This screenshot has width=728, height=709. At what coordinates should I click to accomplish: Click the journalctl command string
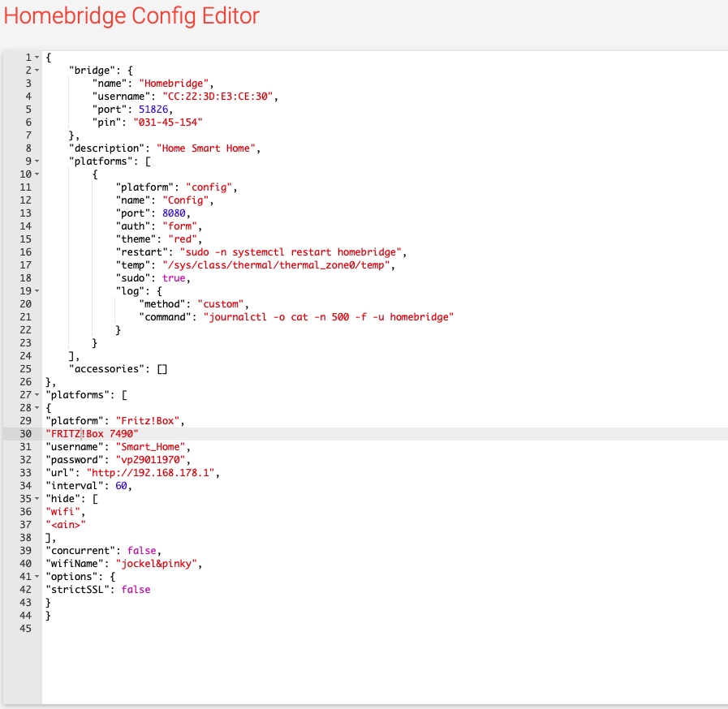coord(328,316)
